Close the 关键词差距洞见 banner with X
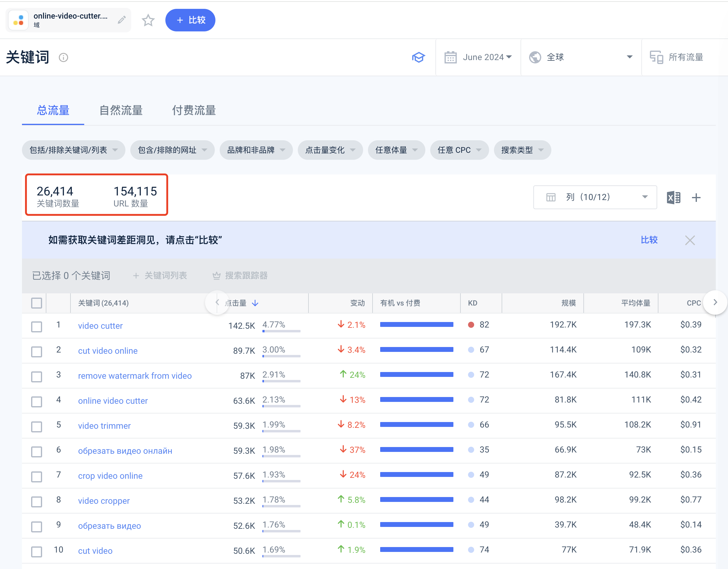The height and width of the screenshot is (569, 728). 690,240
